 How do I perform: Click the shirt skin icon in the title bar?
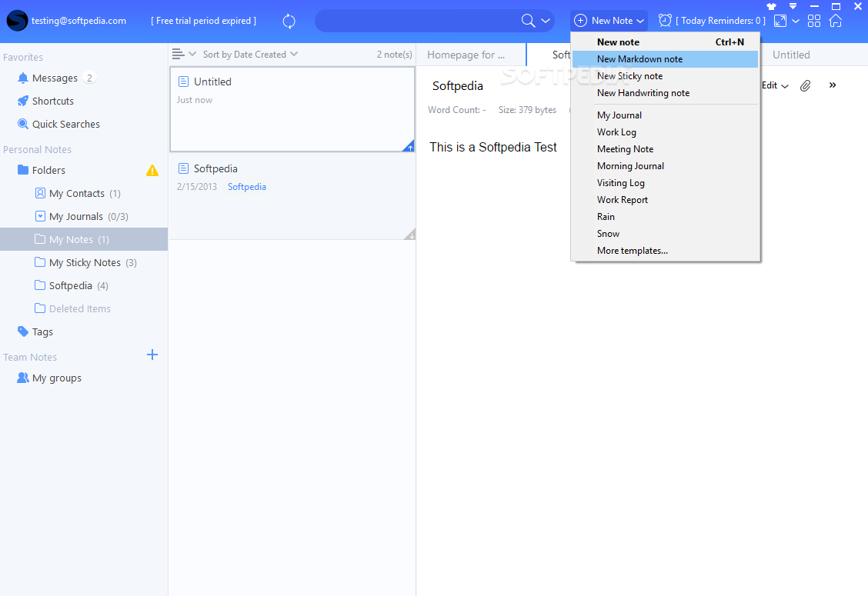(x=771, y=7)
